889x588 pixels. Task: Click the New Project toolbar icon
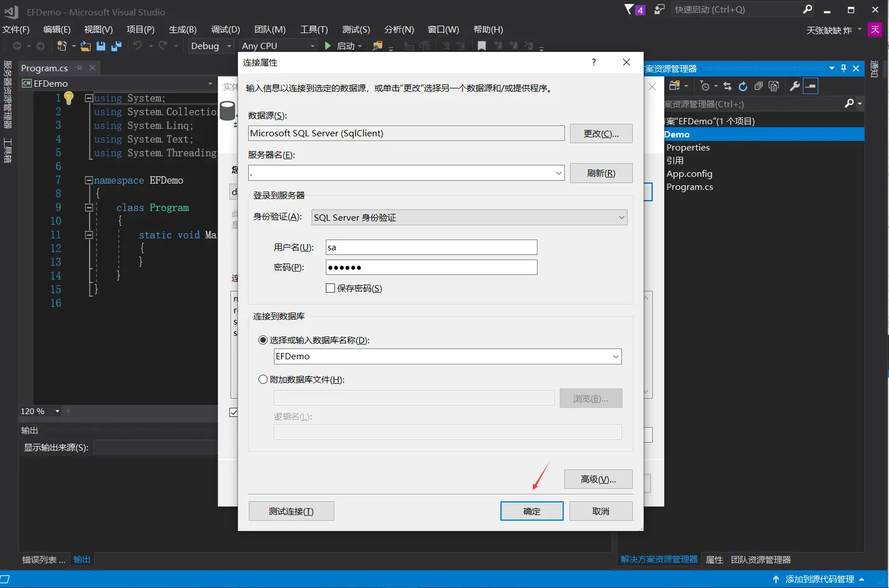pyautogui.click(x=62, y=46)
